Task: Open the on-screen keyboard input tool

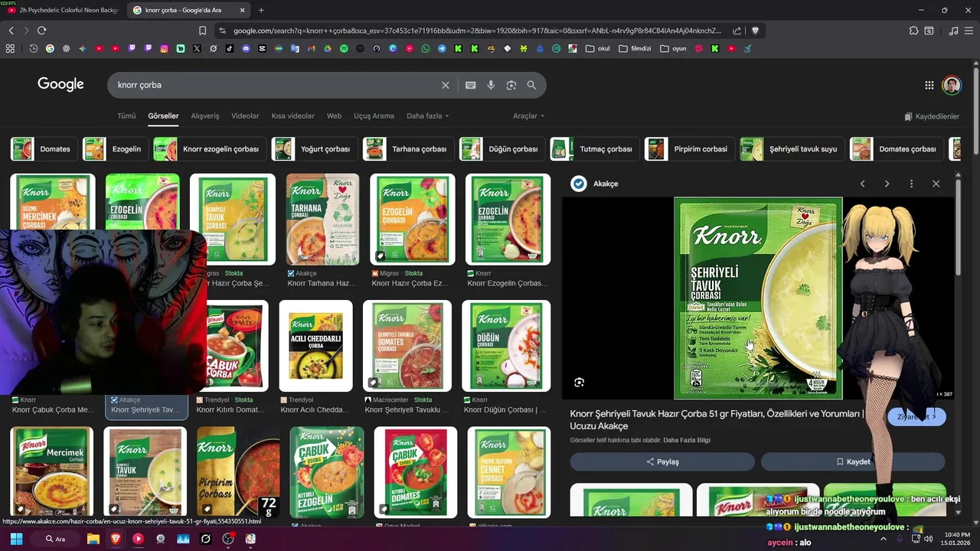Action: [470, 85]
